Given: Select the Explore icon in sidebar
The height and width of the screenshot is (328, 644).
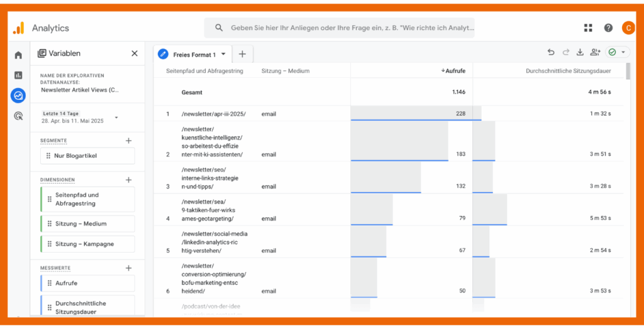Looking at the screenshot, I should click(x=18, y=96).
